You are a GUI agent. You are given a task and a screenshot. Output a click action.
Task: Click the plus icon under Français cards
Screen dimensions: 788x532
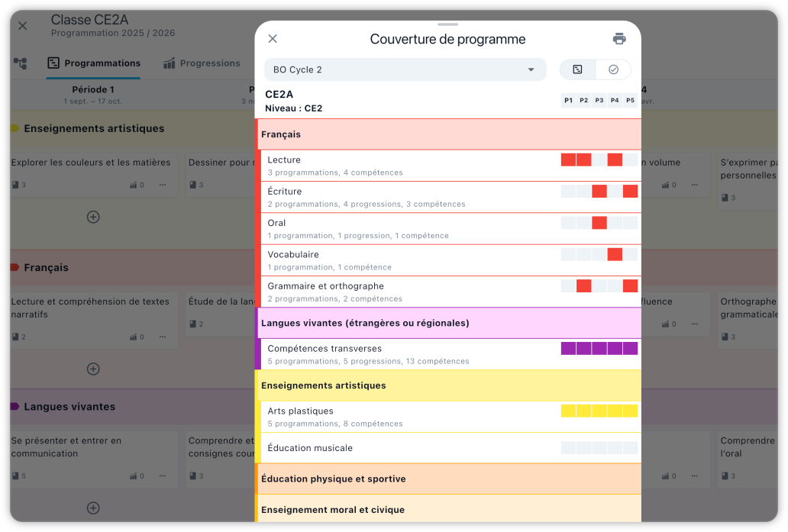93,369
